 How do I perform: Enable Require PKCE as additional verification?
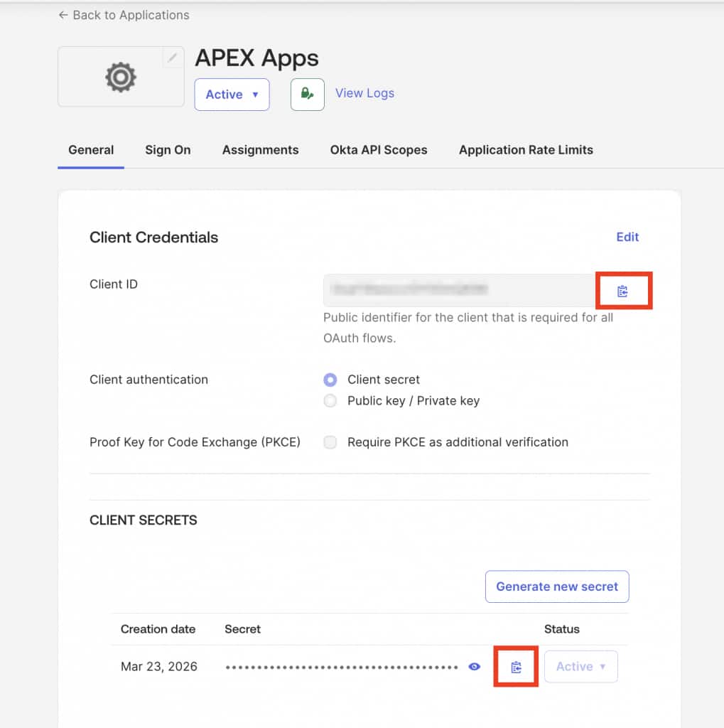(330, 441)
